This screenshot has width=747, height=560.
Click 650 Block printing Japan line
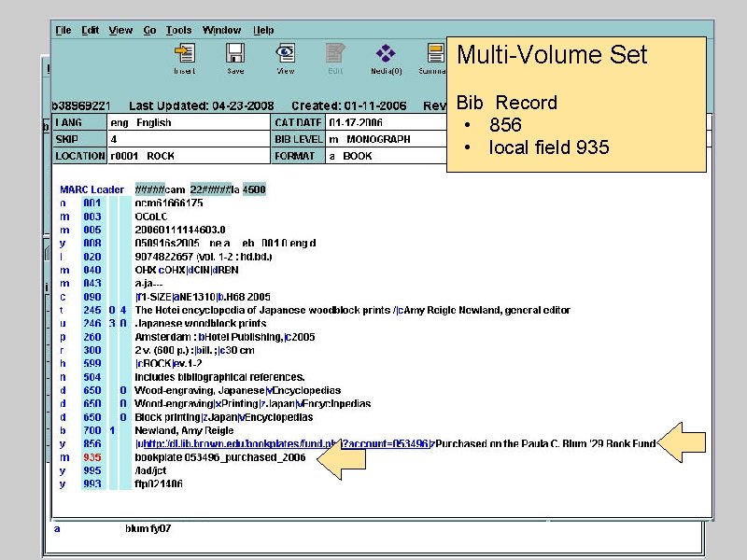pos(224,417)
